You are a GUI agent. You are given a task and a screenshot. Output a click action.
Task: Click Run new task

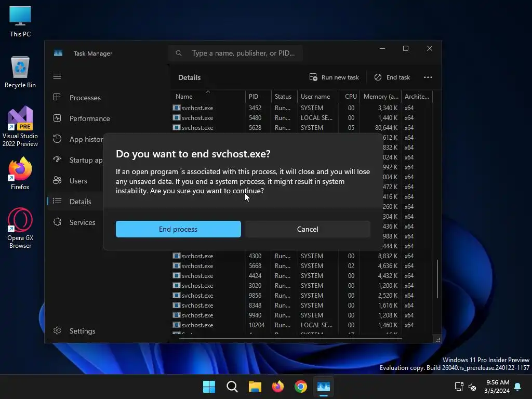[334, 77]
